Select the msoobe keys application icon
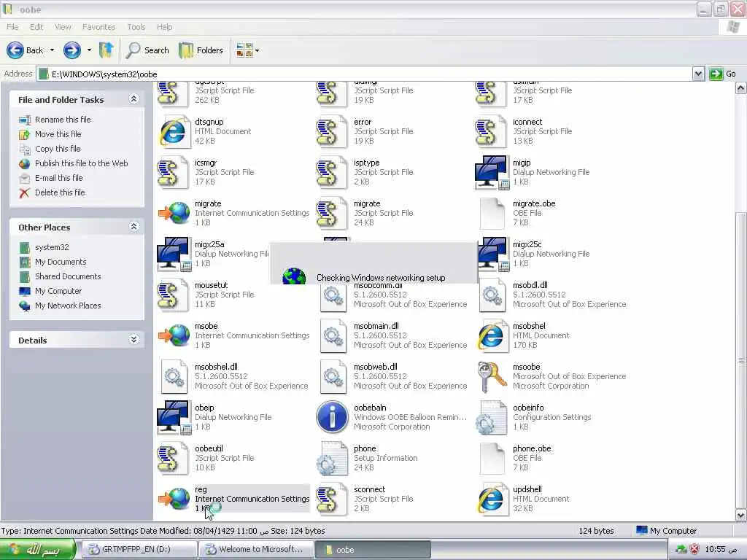 pos(492,377)
